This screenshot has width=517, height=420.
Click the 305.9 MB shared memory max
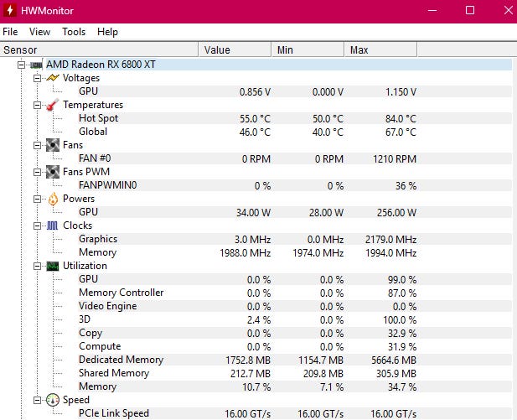[396, 374]
